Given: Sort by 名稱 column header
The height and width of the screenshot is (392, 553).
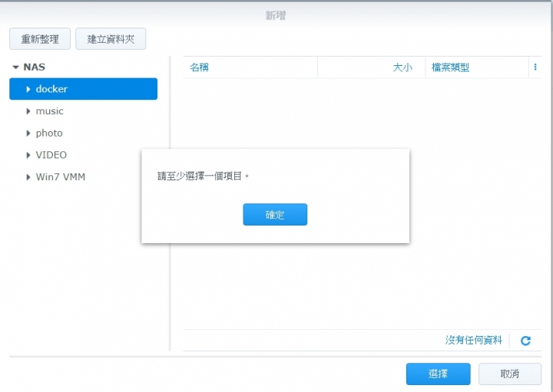Looking at the screenshot, I should point(250,68).
